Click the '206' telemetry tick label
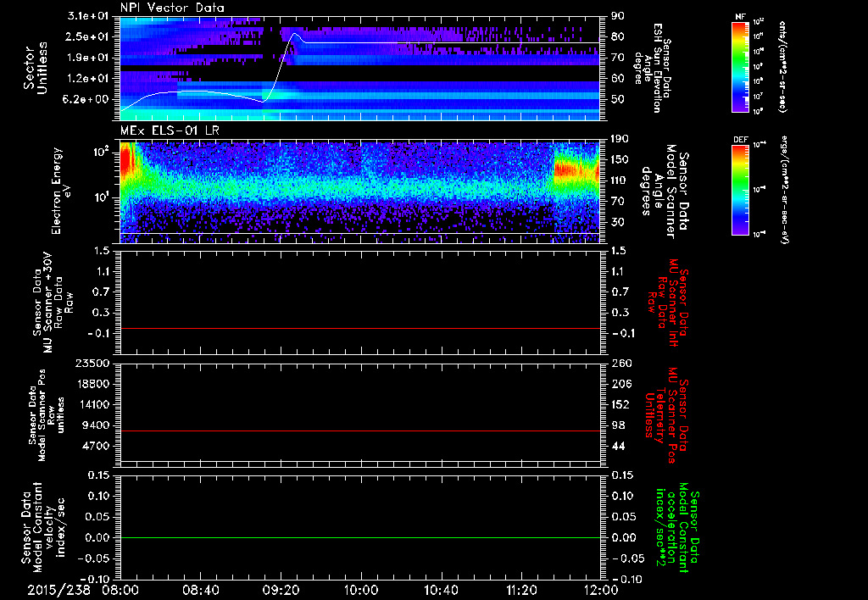The width and height of the screenshot is (868, 600). pos(620,384)
